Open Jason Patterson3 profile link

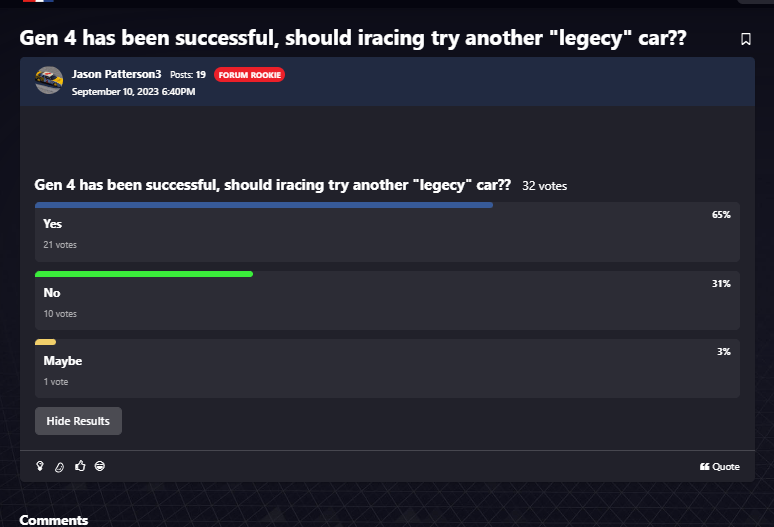[116, 74]
